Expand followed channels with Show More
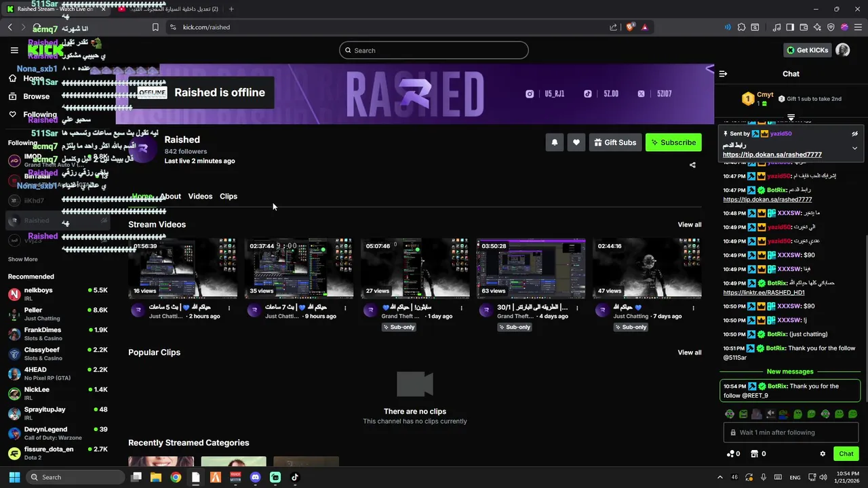This screenshot has width=868, height=488. click(23, 259)
